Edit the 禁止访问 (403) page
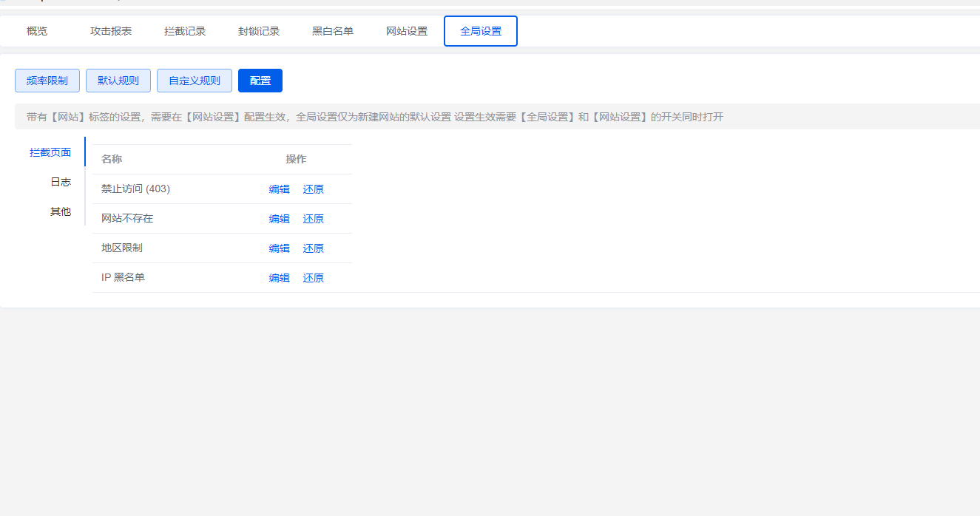This screenshot has height=516, width=980. [x=279, y=189]
